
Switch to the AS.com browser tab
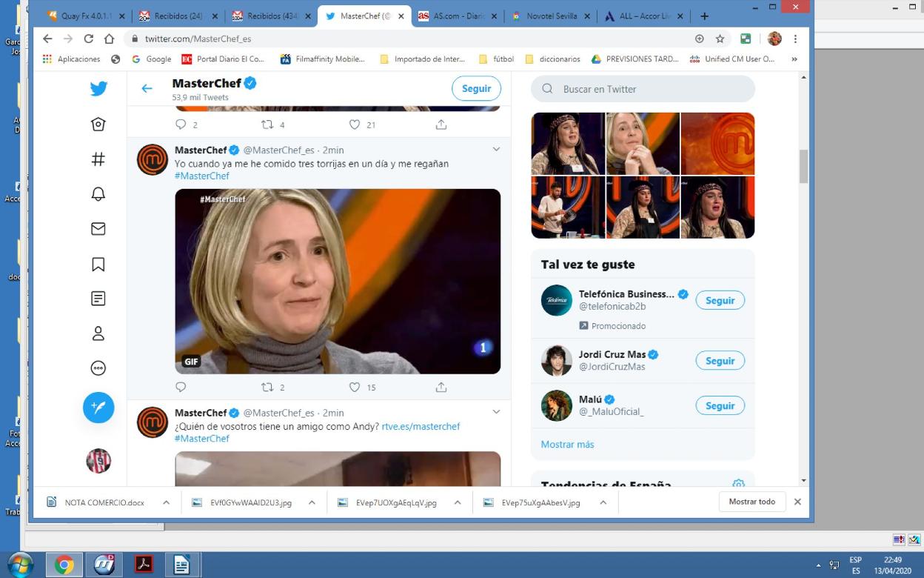tap(457, 16)
